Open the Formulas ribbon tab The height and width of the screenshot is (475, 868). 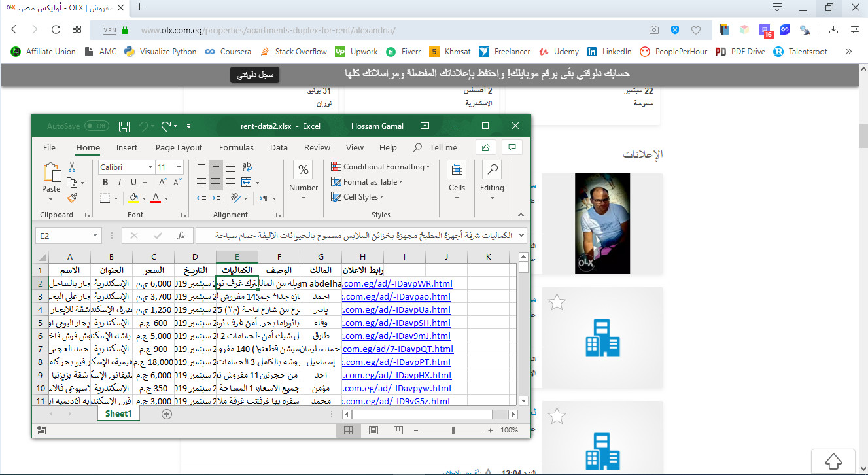[236, 147]
